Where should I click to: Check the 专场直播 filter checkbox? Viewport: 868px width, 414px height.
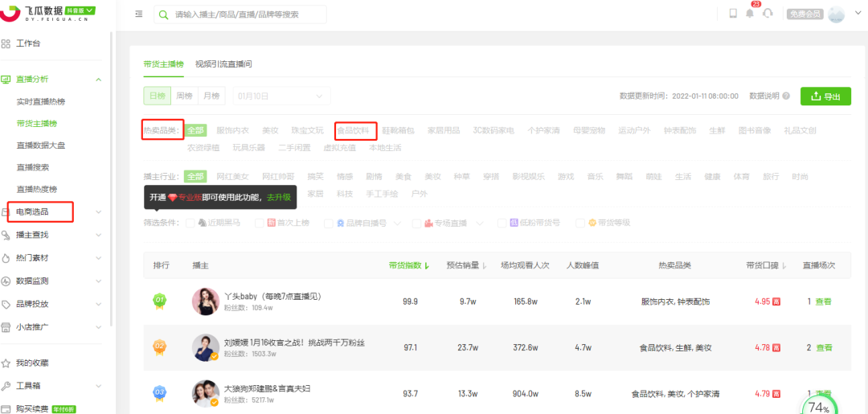416,223
